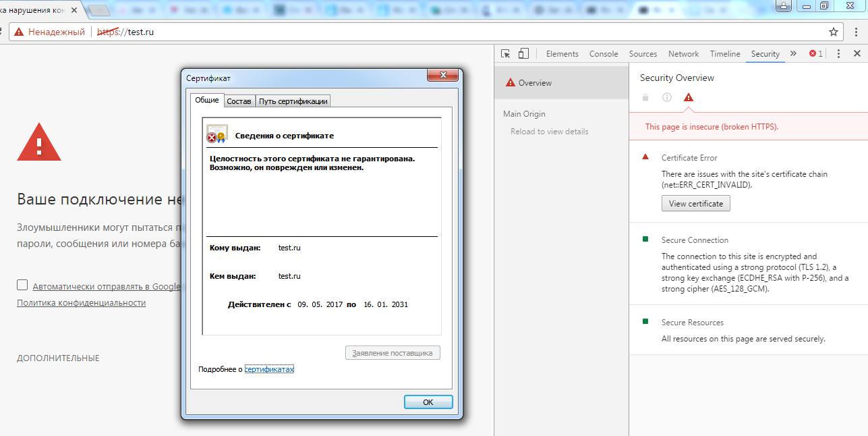This screenshot has width=868, height=436.
Task: Click the info circle icon in Security Overview
Action: (x=667, y=97)
